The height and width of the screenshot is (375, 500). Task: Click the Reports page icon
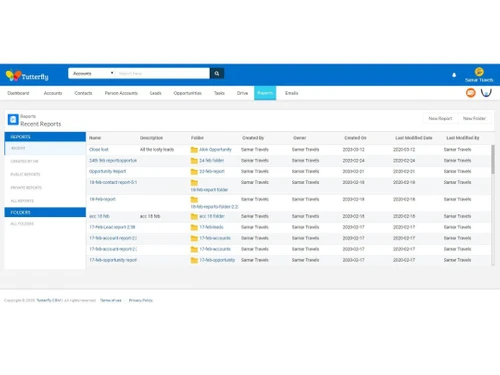(13, 120)
